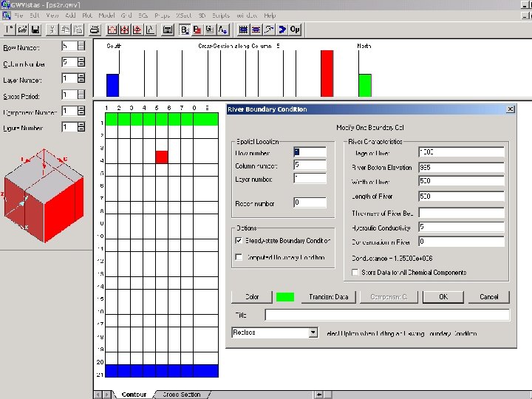Open the Model menu
This screenshot has width=532, height=399.
[106, 16]
